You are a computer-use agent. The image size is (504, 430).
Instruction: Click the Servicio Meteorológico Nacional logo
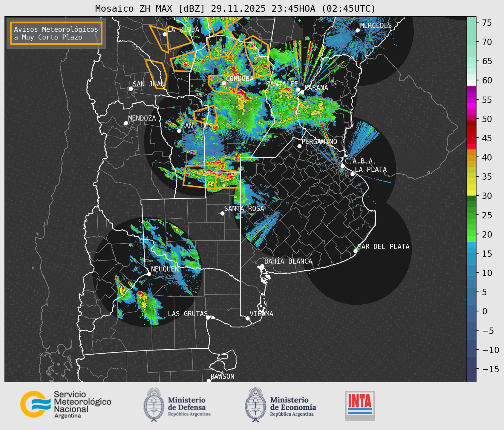pyautogui.click(x=65, y=404)
